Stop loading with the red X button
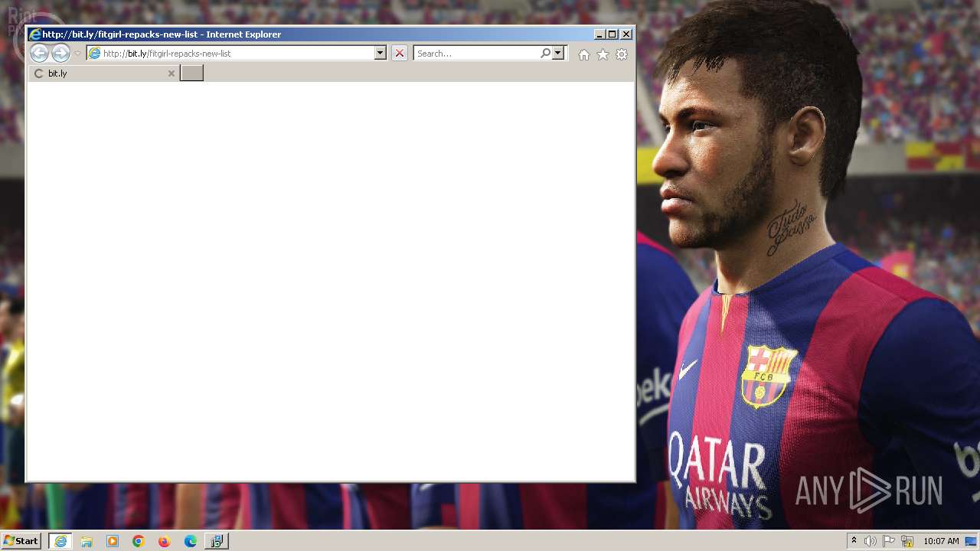This screenshot has height=551, width=980. pyautogui.click(x=399, y=53)
